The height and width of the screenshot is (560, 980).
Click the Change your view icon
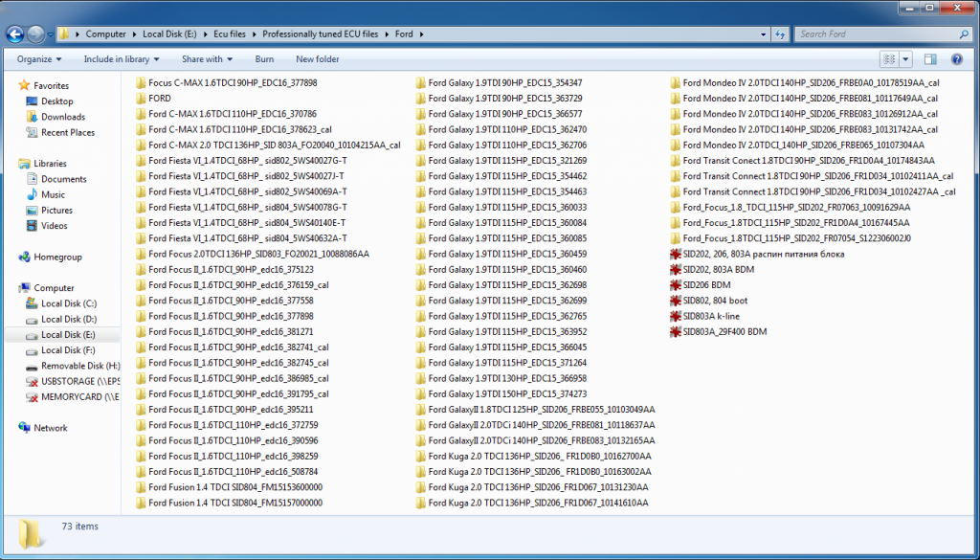(x=890, y=58)
